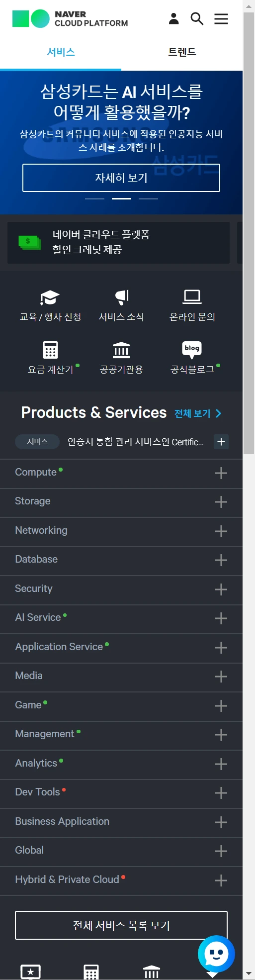Expand the Compute category
This screenshot has width=255, height=980.
[121, 474]
